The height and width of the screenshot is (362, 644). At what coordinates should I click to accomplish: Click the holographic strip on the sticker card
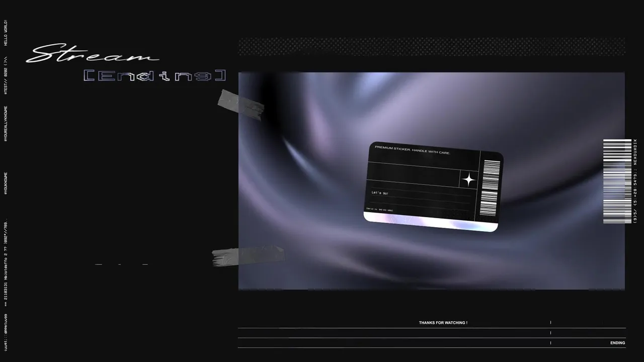coord(430,222)
